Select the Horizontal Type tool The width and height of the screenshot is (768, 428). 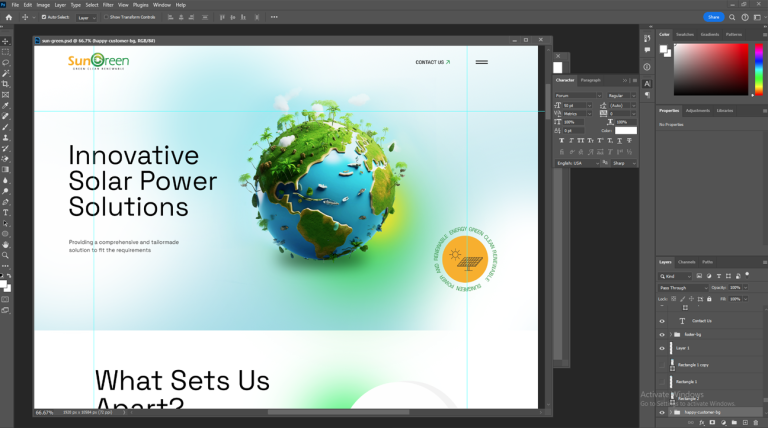click(5, 212)
